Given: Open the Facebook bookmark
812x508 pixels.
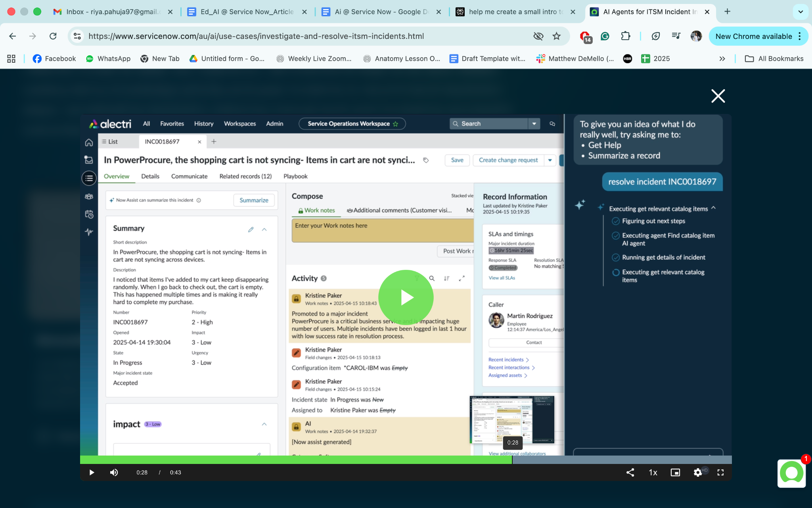Looking at the screenshot, I should (54, 59).
